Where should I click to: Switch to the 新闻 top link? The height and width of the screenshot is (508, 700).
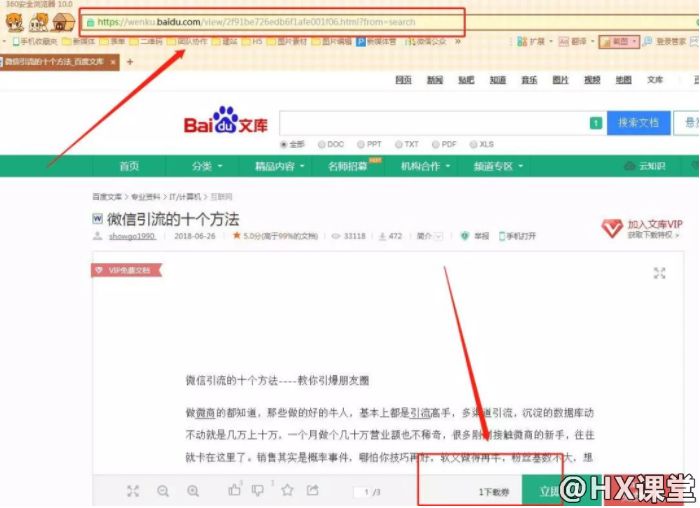point(435,79)
